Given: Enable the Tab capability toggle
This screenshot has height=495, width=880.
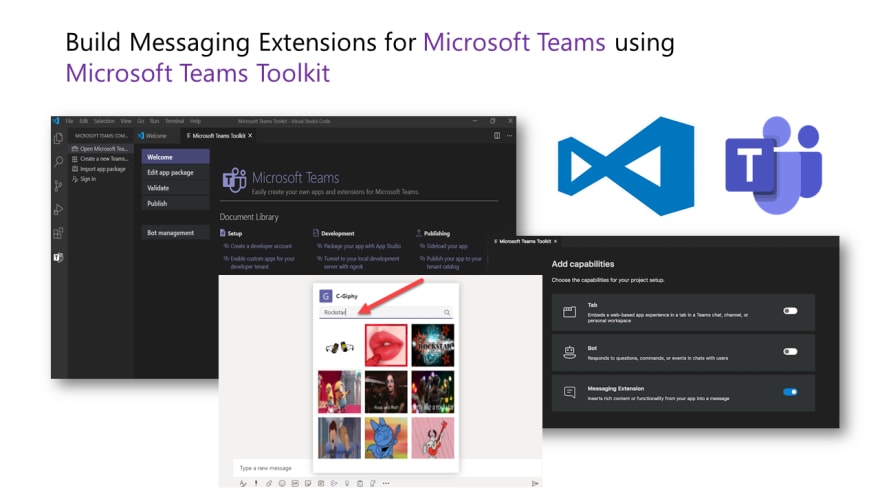Looking at the screenshot, I should point(790,311).
